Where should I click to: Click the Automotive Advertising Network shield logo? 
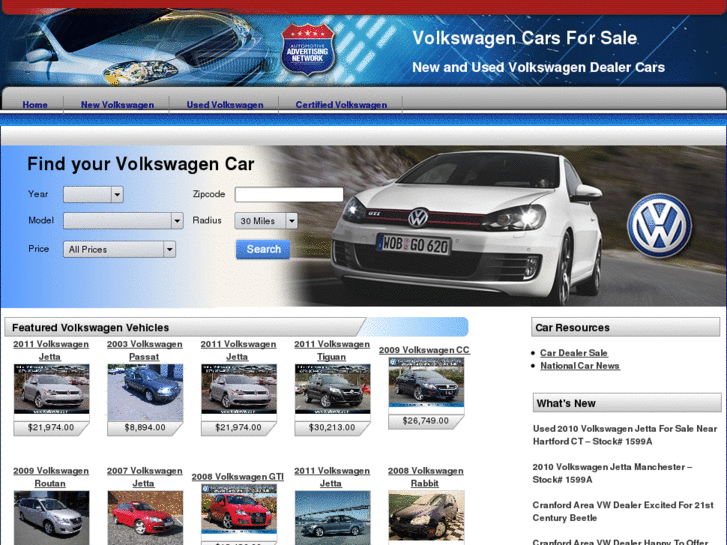point(308,50)
